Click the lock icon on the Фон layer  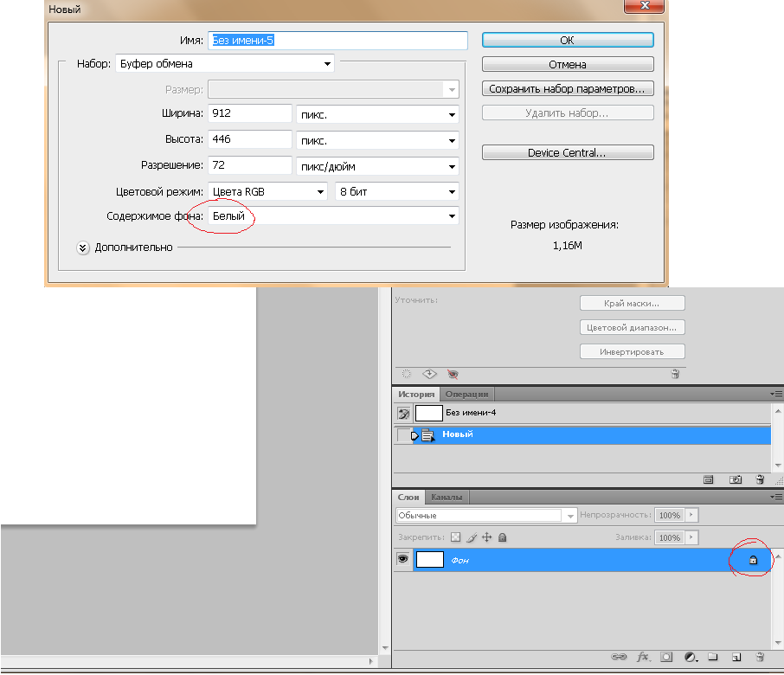pyautogui.click(x=752, y=561)
